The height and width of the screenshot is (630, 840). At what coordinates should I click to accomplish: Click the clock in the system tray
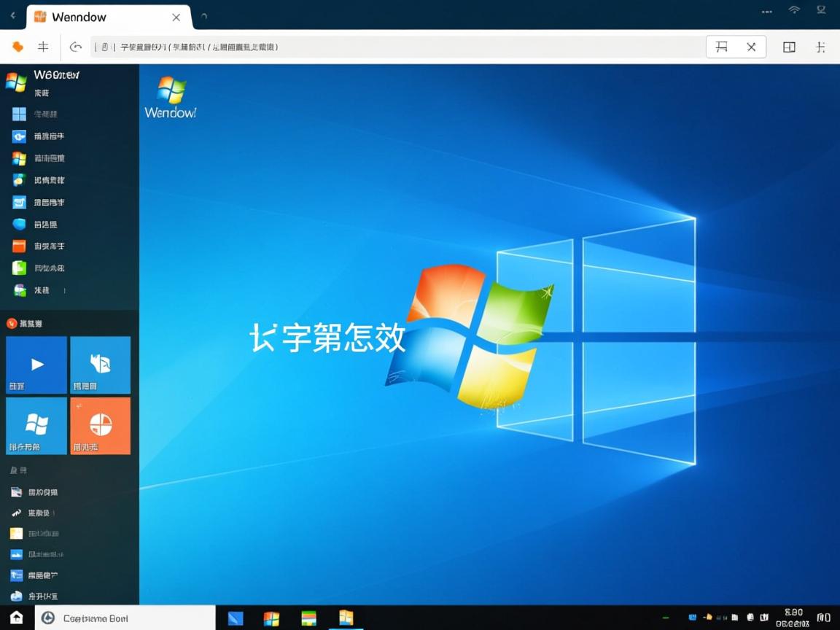(793, 618)
